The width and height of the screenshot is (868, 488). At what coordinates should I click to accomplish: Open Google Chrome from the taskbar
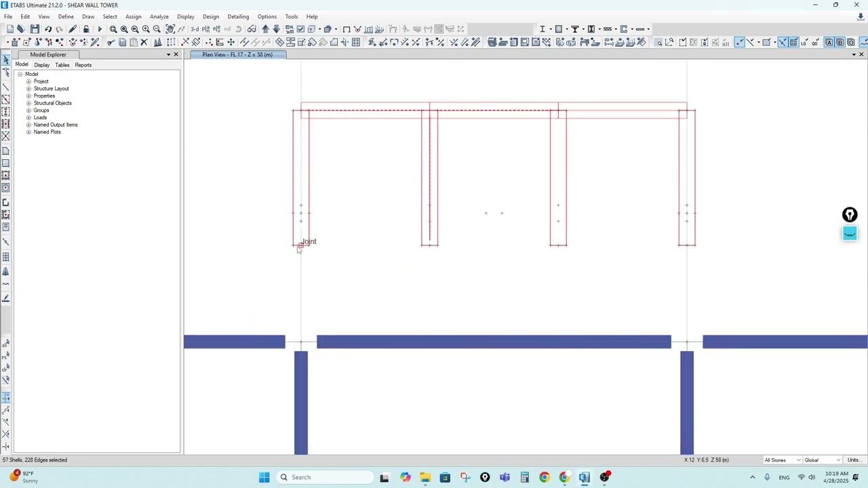point(545,477)
